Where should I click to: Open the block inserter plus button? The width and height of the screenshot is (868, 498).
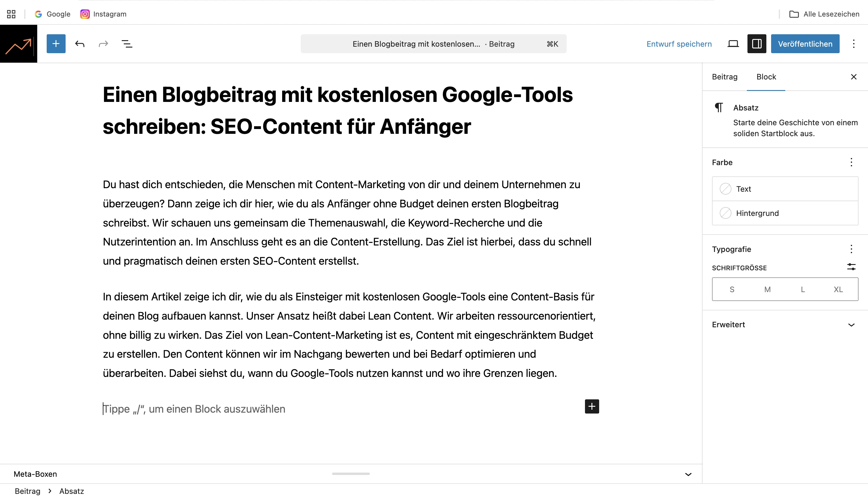[x=56, y=44]
